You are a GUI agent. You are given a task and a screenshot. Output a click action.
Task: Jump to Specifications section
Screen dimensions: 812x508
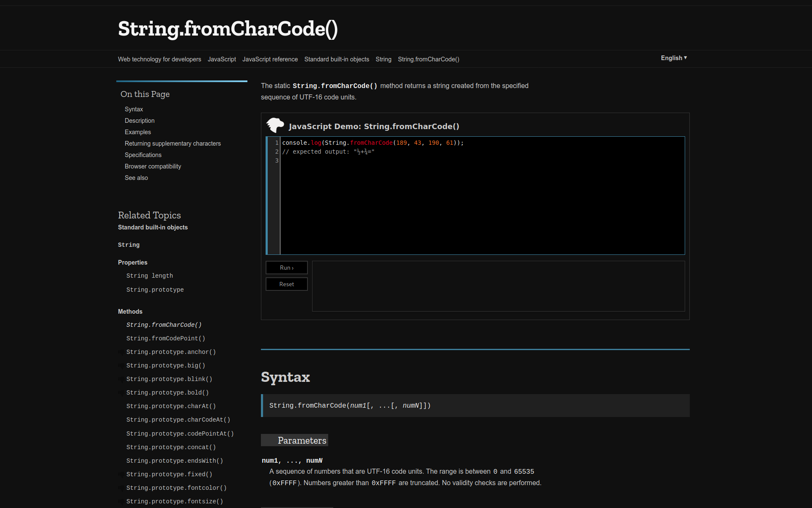[143, 155]
